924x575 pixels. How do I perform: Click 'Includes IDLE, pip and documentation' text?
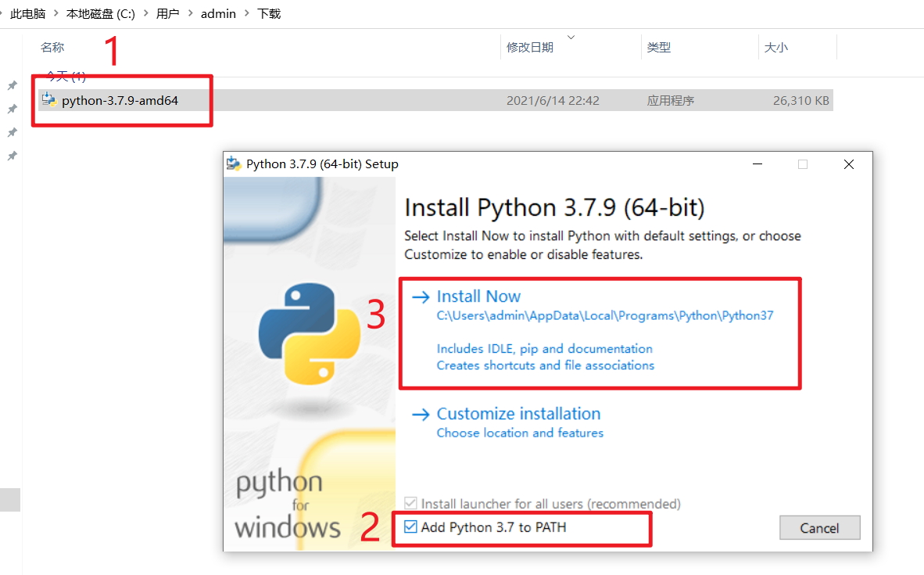click(x=545, y=349)
